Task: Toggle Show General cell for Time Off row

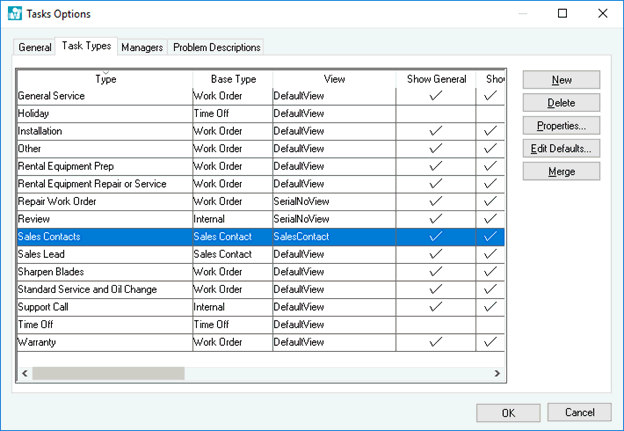Action: tap(436, 324)
